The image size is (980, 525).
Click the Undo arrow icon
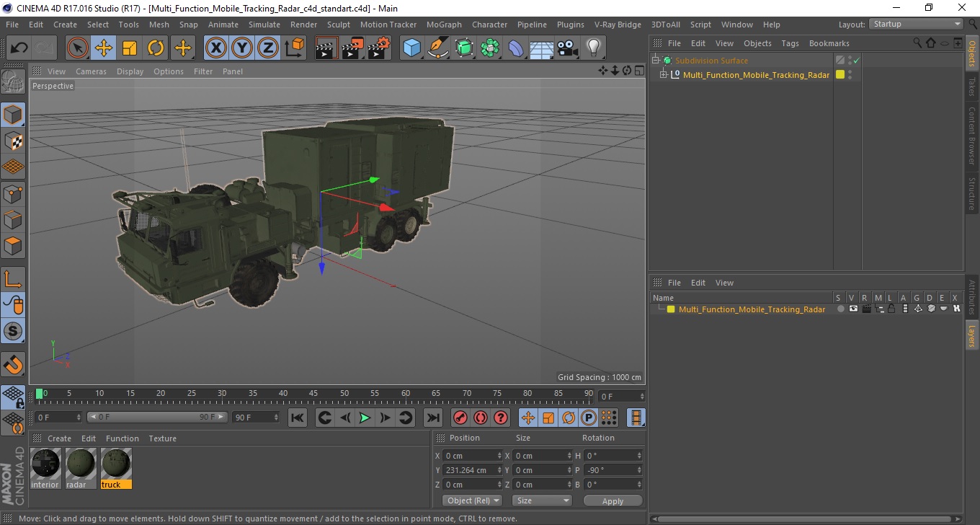click(19, 48)
